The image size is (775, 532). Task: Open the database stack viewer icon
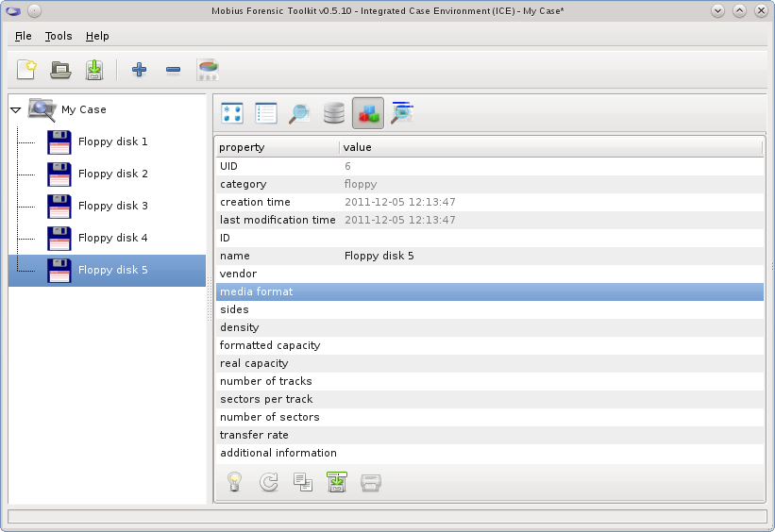pos(334,113)
